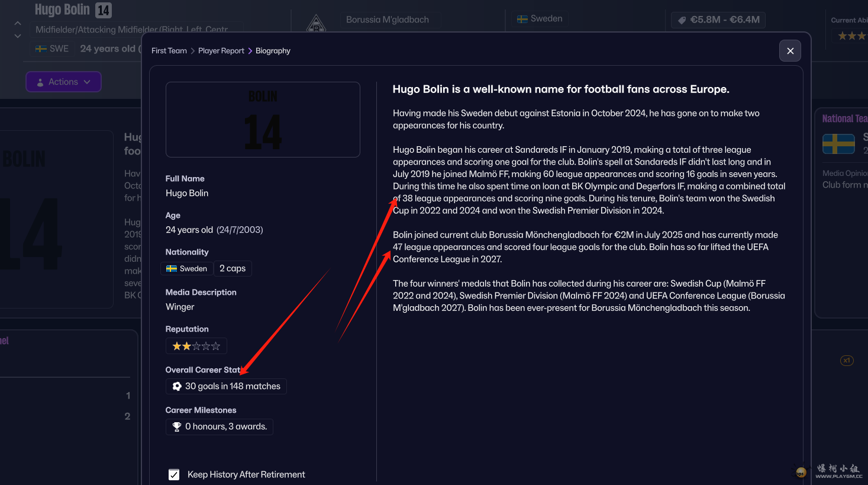Viewport: 868px width, 485px height.
Task: Open Player Report breadcrumb link
Action: point(221,51)
